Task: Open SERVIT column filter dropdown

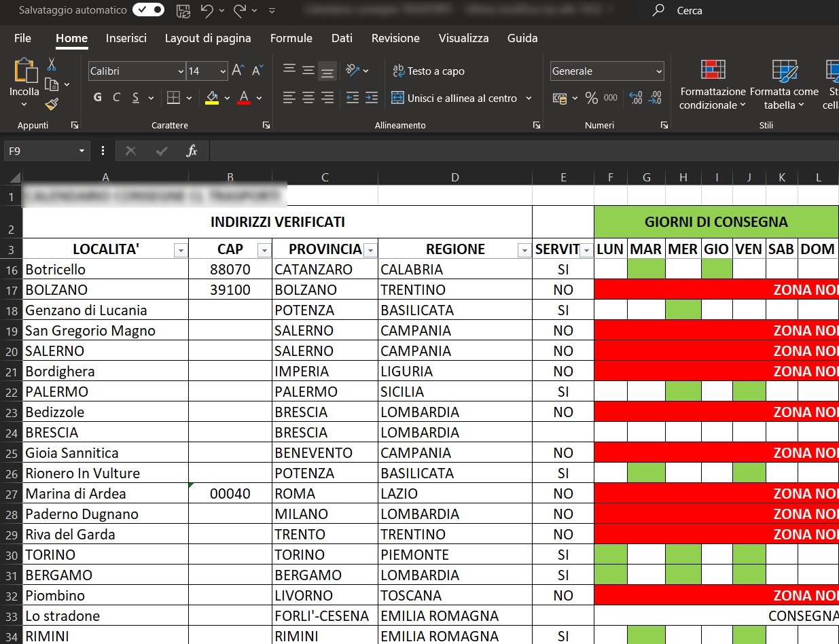Action: [586, 251]
